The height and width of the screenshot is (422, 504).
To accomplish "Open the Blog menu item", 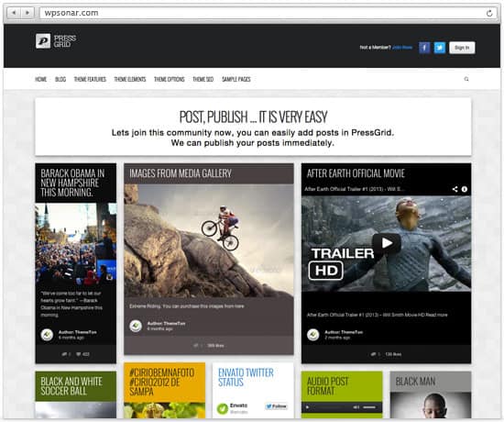I will [60, 79].
